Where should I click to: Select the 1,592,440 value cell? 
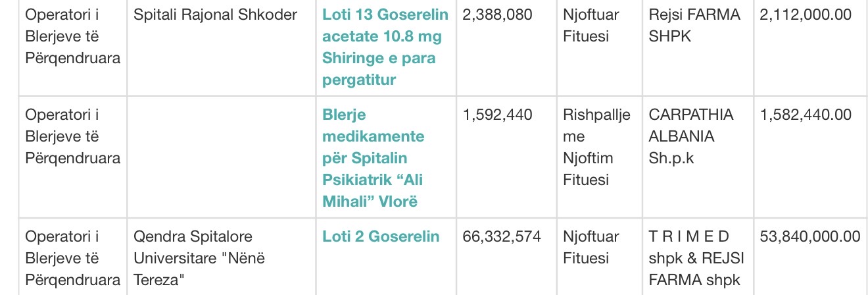[x=498, y=115]
